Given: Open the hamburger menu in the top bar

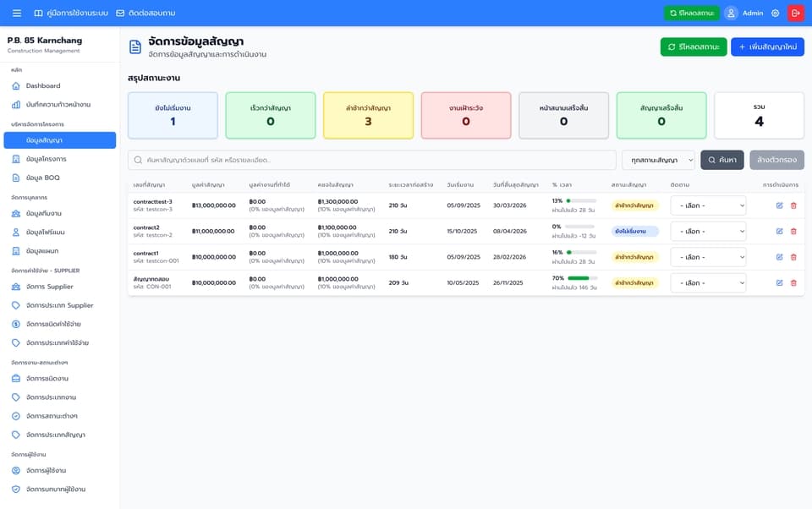Looking at the screenshot, I should pyautogui.click(x=17, y=13).
